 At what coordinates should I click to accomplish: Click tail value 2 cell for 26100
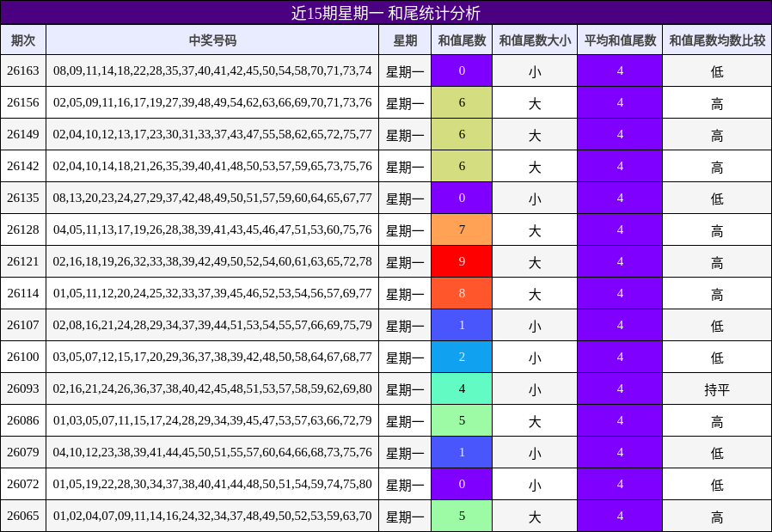click(x=462, y=357)
